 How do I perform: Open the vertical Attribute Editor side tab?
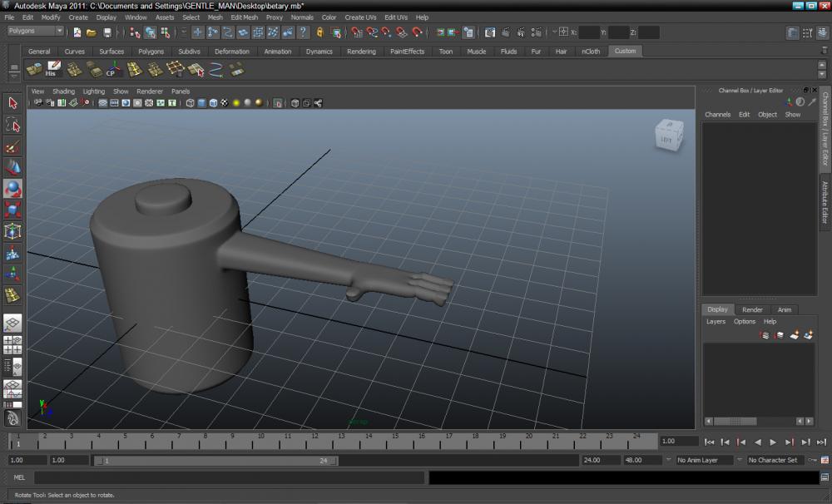825,203
